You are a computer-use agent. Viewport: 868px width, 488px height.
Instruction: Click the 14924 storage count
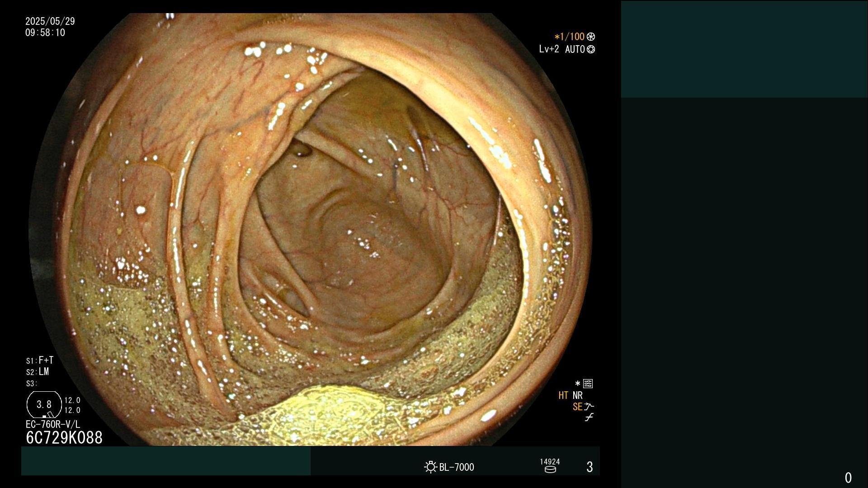coord(550,461)
